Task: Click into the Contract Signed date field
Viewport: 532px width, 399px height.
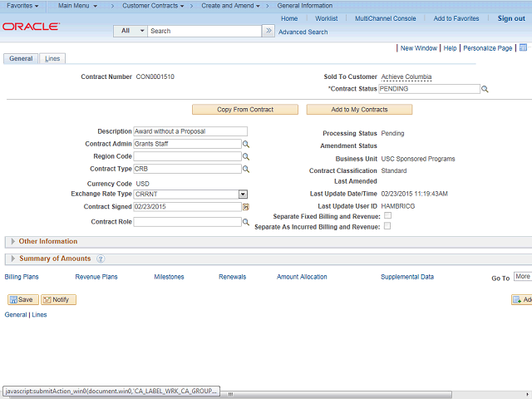Action: click(x=187, y=207)
